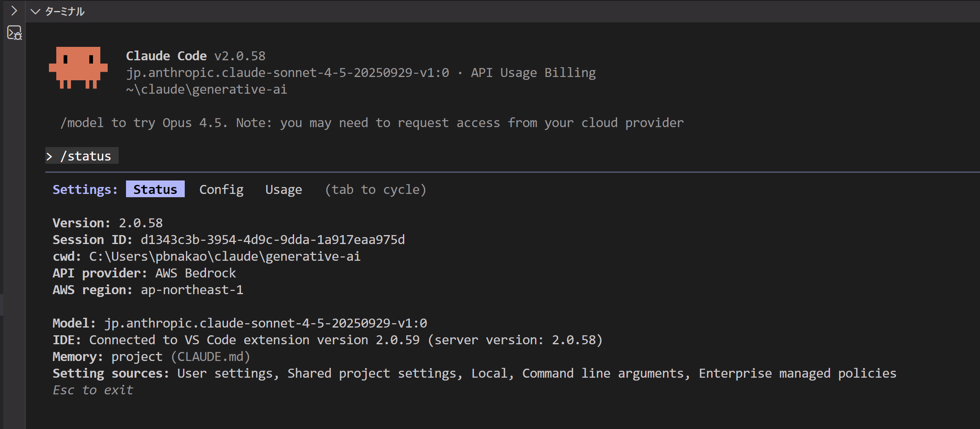Collapse the ターミナル panel section
The width and height of the screenshot is (980, 429).
point(35,11)
